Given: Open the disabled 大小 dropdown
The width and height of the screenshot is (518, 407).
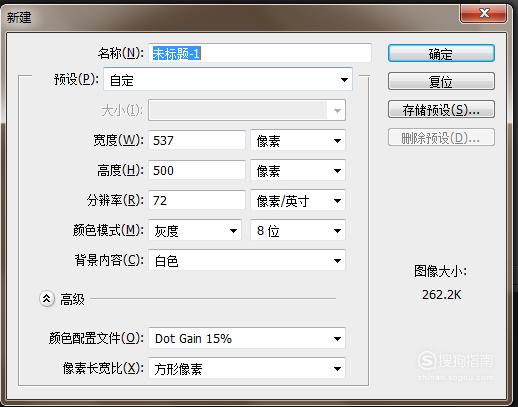Looking at the screenshot, I should pos(247,110).
